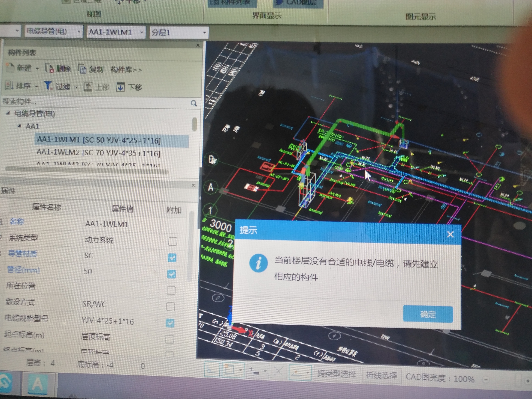Toggle 附加 checkbox for 起点标高(m)
Screen dimensions: 532x399
[x=170, y=339]
